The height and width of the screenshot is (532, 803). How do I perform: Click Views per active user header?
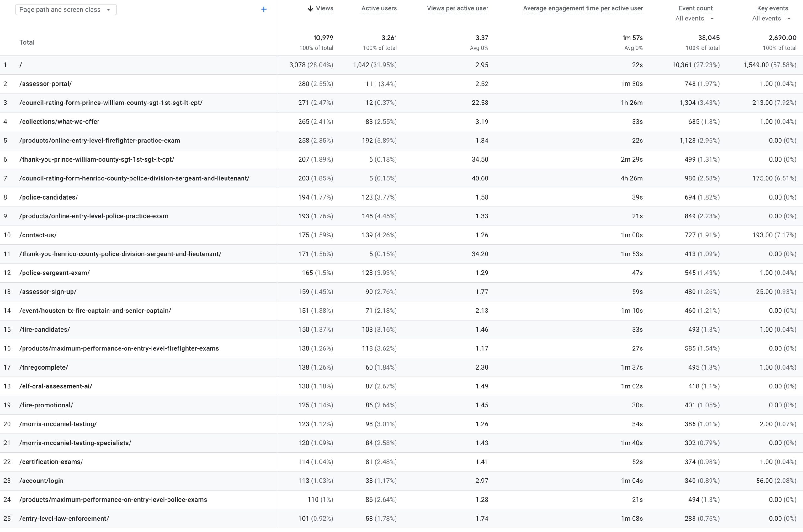pos(457,8)
